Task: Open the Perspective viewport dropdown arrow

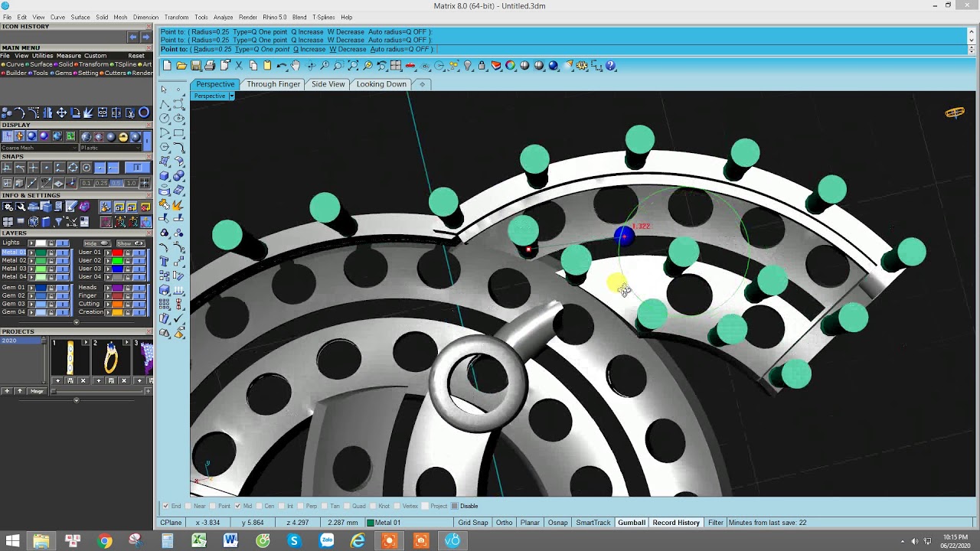Action: (231, 96)
